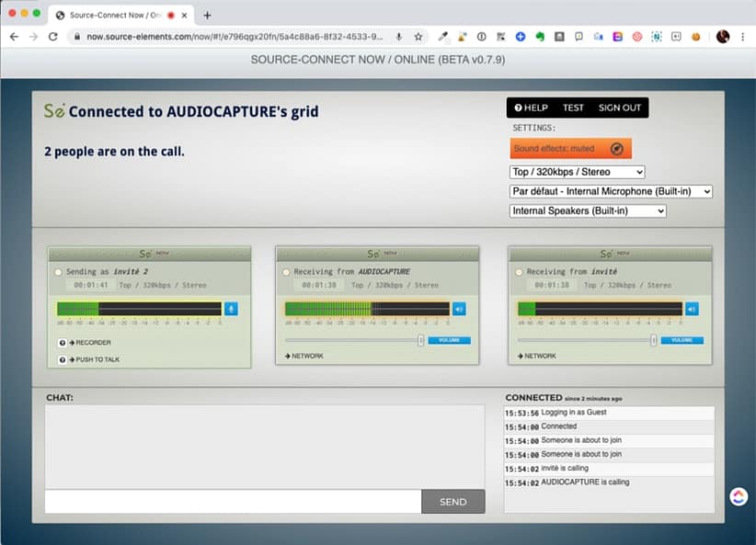
Task: Go forward in the browser
Action: [x=33, y=37]
